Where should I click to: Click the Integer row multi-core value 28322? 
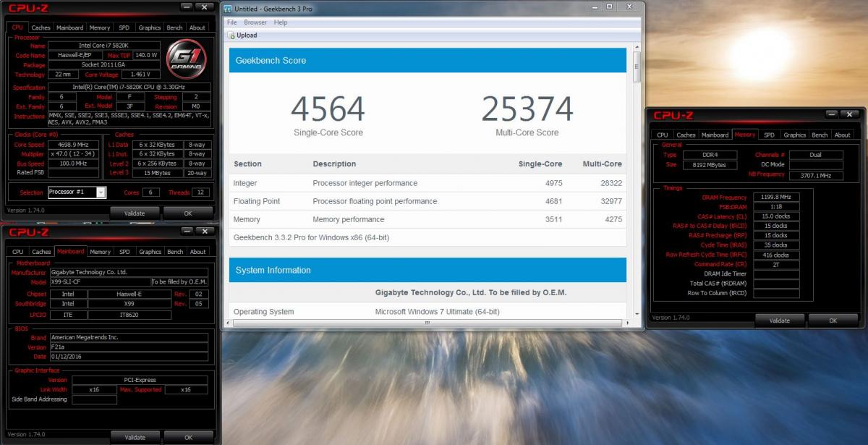(610, 183)
